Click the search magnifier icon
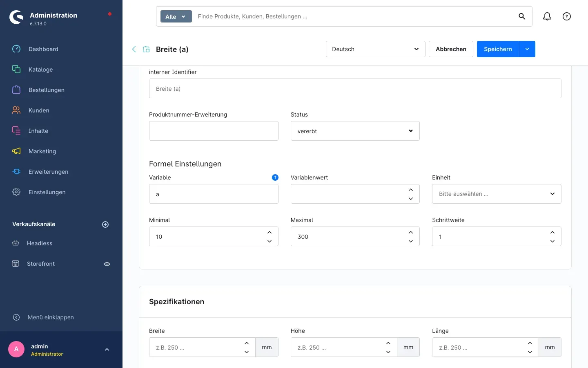This screenshot has height=368, width=588. point(522,16)
